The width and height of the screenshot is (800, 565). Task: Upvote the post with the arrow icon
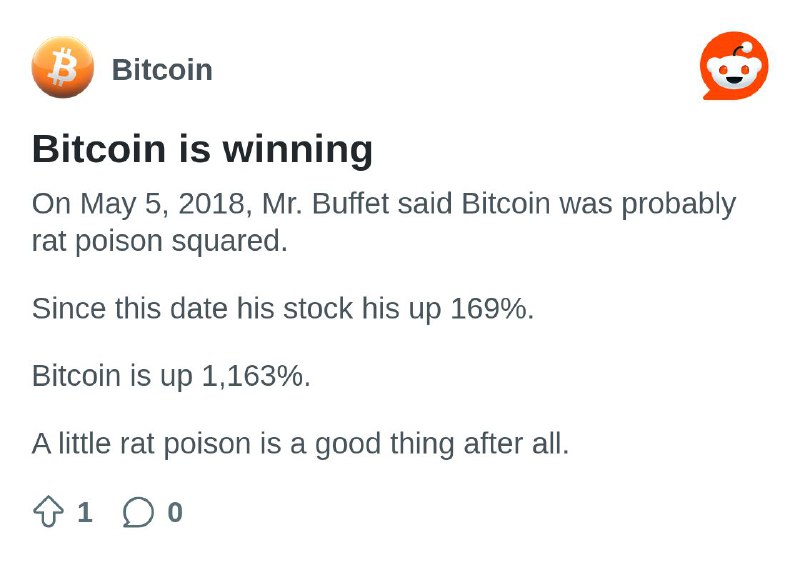coord(48,511)
